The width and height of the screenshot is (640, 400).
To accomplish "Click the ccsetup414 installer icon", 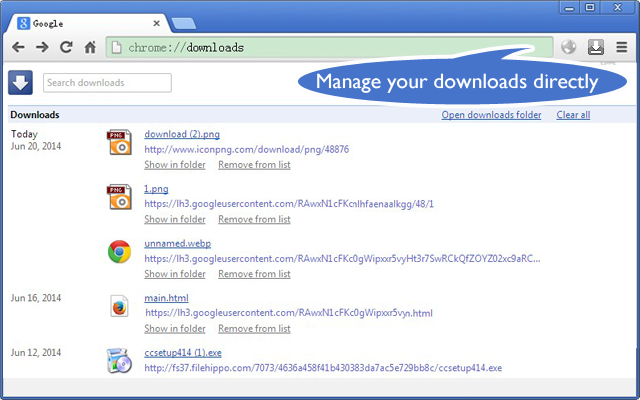I will coord(119,361).
